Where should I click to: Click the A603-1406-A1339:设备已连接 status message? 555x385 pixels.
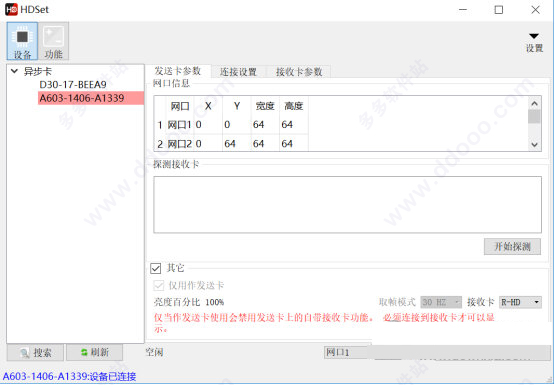[69, 376]
